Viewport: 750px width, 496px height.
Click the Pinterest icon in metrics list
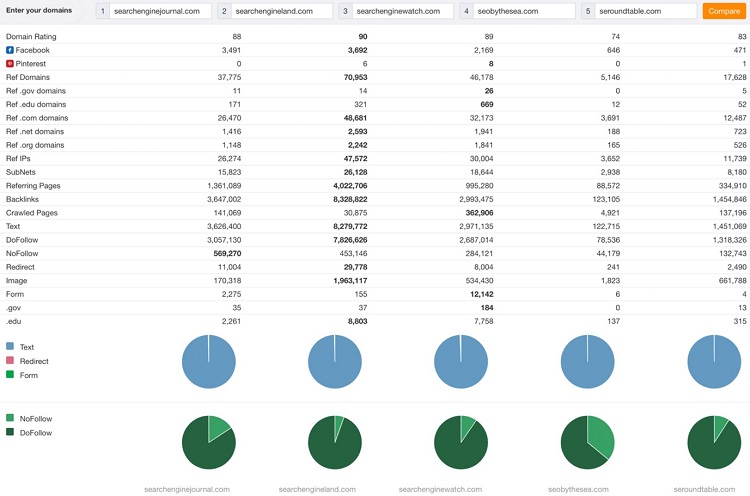point(10,64)
